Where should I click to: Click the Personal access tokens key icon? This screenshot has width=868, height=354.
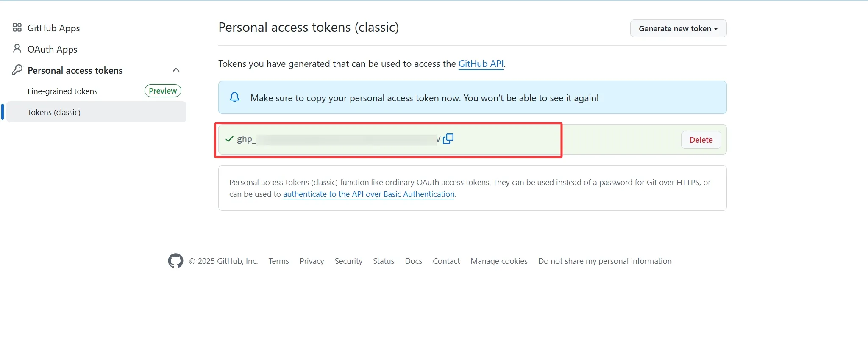click(x=17, y=70)
